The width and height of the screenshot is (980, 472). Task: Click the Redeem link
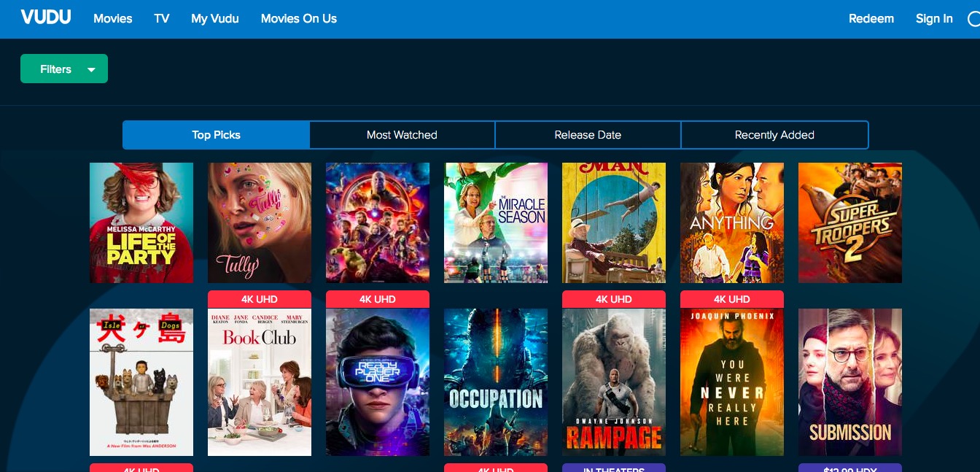[871, 19]
